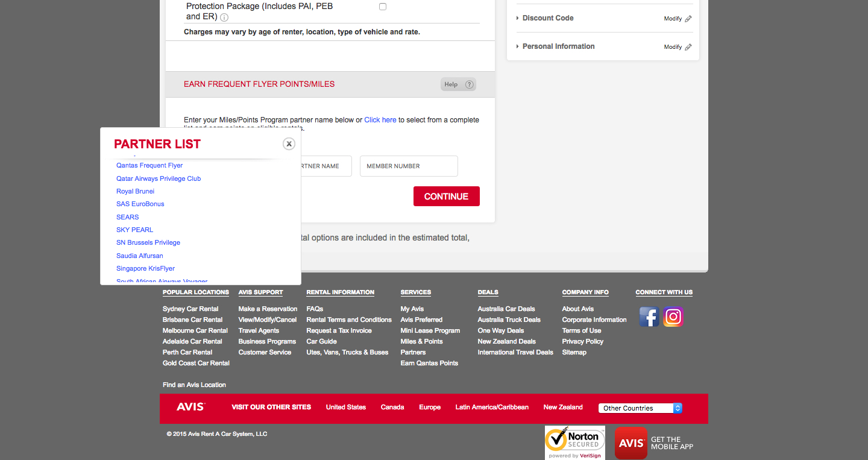Open Brisbane Car Rental link
The height and width of the screenshot is (460, 868).
pyautogui.click(x=193, y=320)
